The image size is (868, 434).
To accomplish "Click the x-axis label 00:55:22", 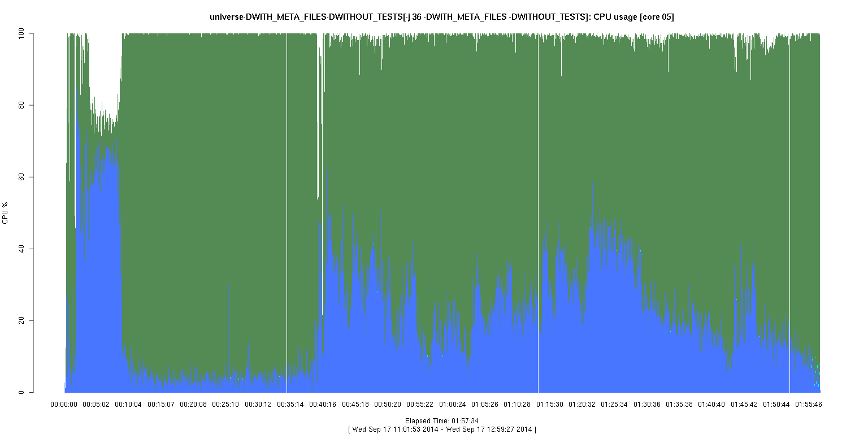I will tap(420, 405).
